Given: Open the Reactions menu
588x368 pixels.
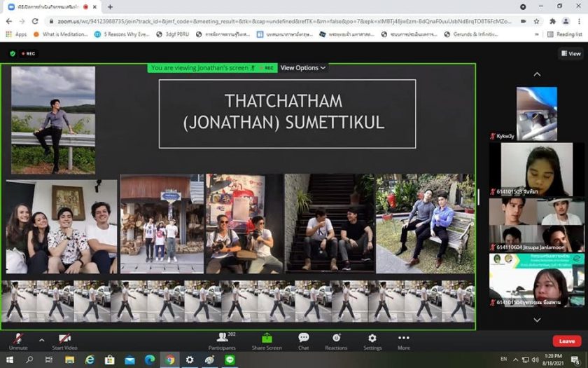Looking at the screenshot, I should tap(336, 341).
